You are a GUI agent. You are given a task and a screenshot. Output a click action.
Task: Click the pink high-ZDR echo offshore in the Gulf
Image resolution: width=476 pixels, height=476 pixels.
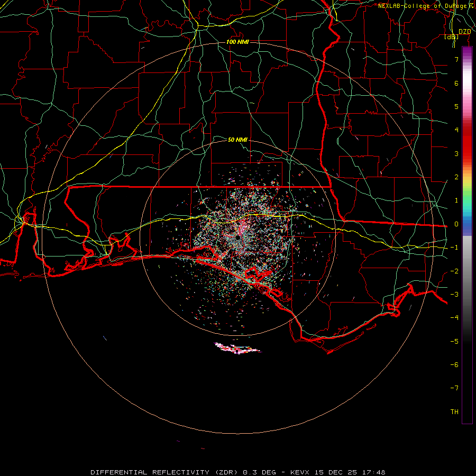coord(237,348)
